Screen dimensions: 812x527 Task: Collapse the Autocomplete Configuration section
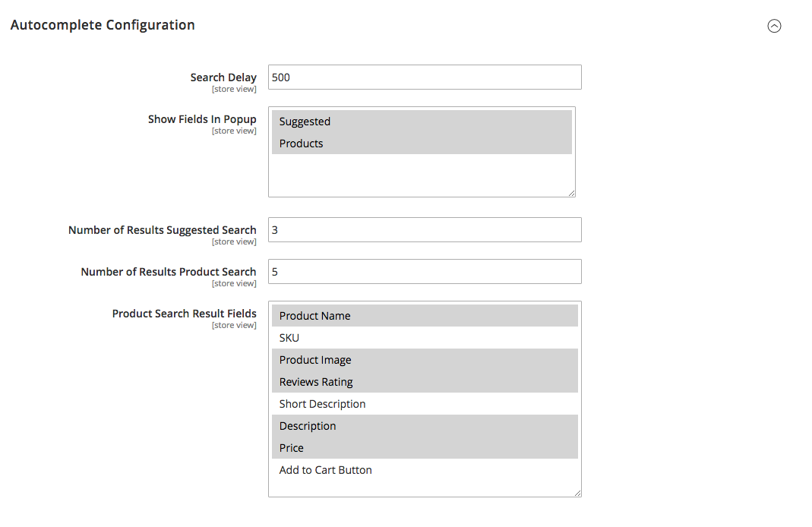(x=774, y=25)
